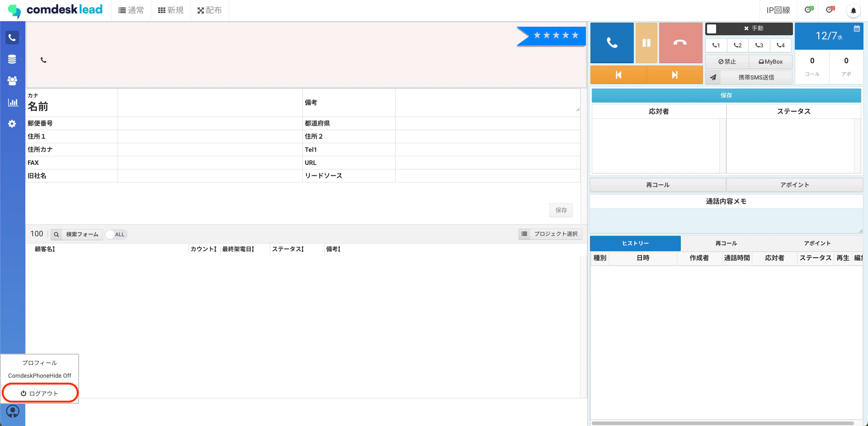Viewport: 868px width, 426px height.
Task: Click the 禁止 block button
Action: tap(727, 62)
